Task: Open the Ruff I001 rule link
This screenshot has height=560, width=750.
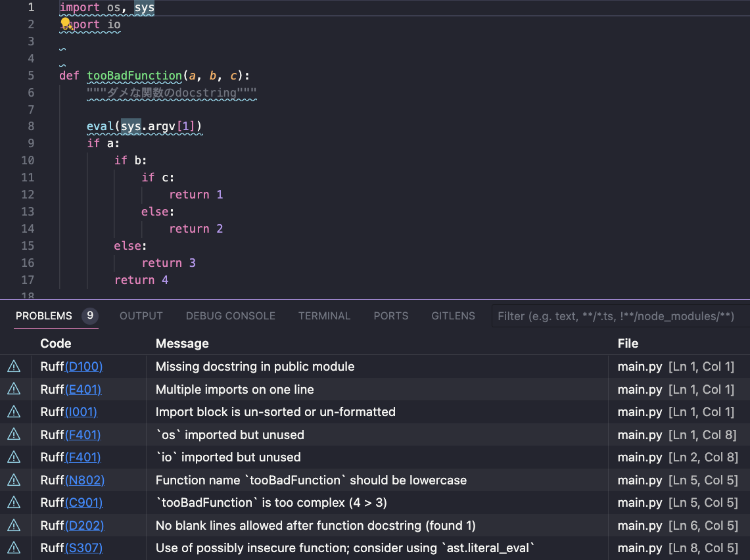Action: click(81, 411)
